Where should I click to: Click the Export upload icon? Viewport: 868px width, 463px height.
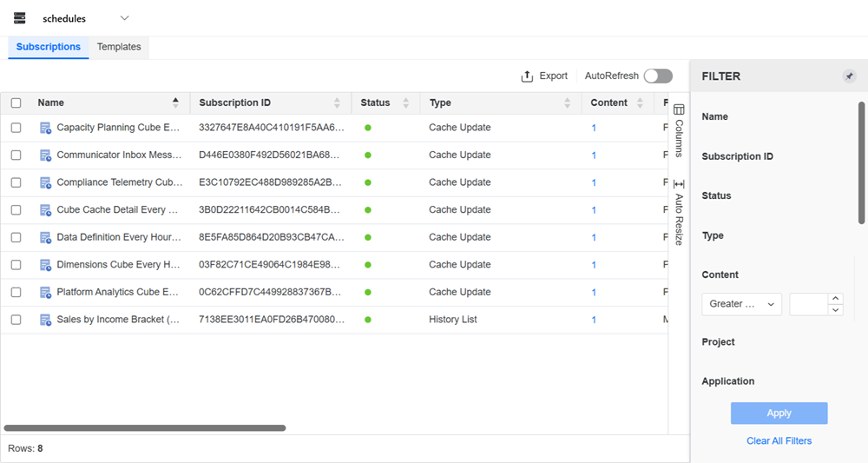click(527, 76)
